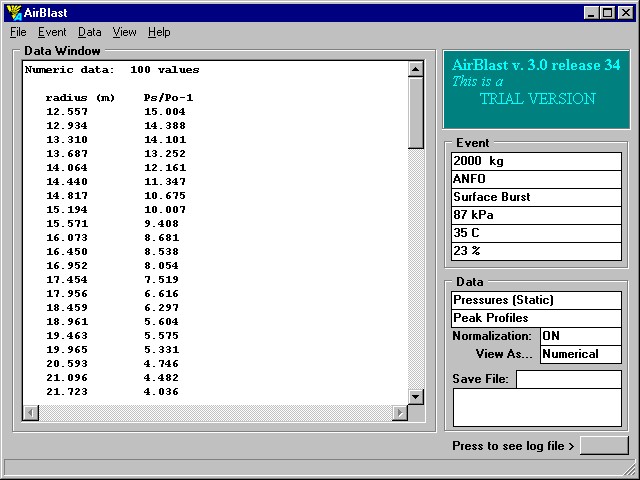Select the Peak Profiles data field
640x480 pixels.
pyautogui.click(x=536, y=318)
